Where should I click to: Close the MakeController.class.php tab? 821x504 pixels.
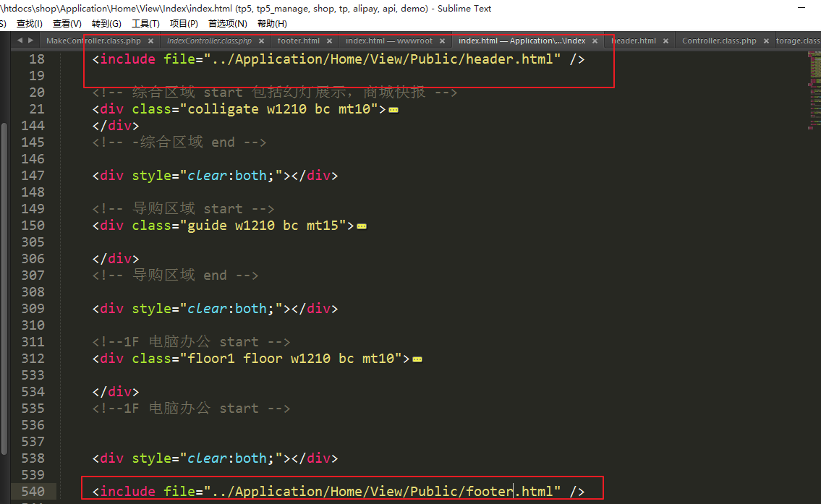coord(150,41)
